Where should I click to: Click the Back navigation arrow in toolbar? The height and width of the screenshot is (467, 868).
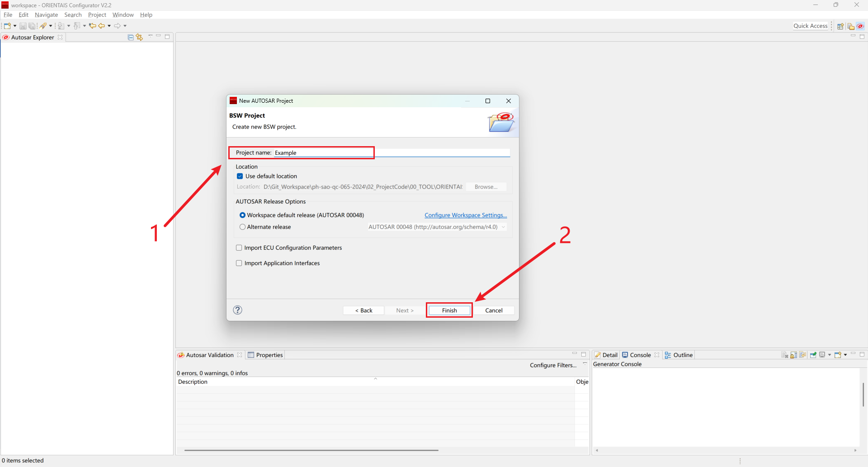tap(102, 26)
